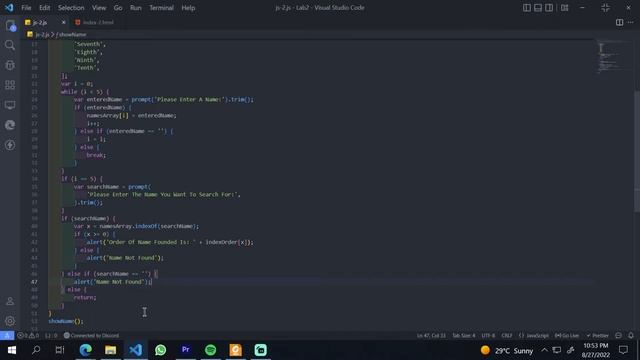
Task: Click showName in the breadcrumb
Action: click(72, 35)
